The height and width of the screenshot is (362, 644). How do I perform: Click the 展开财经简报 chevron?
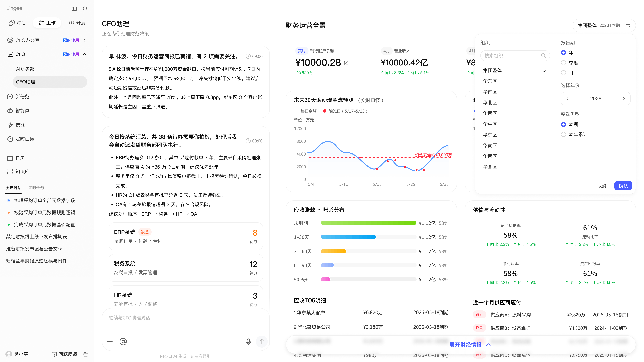(x=488, y=345)
